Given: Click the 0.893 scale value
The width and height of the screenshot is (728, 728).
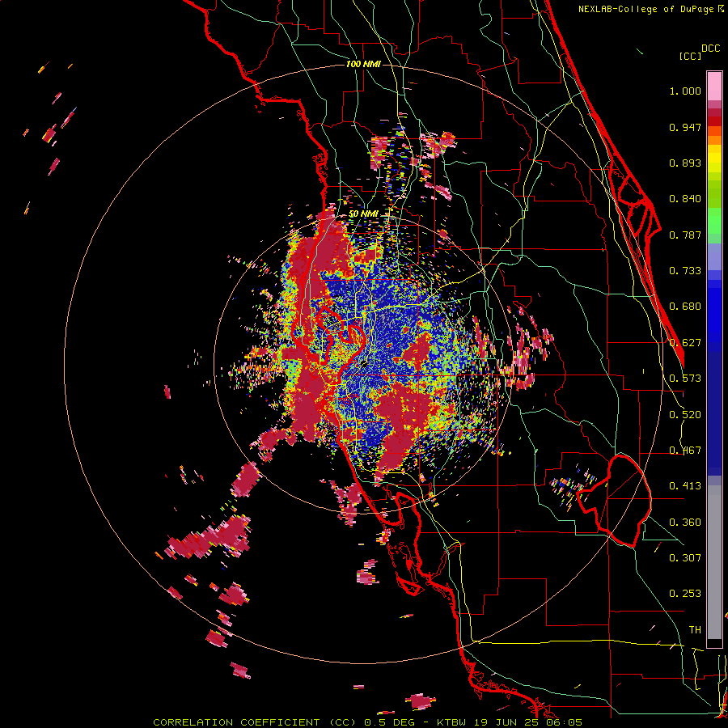Looking at the screenshot, I should click(685, 163).
